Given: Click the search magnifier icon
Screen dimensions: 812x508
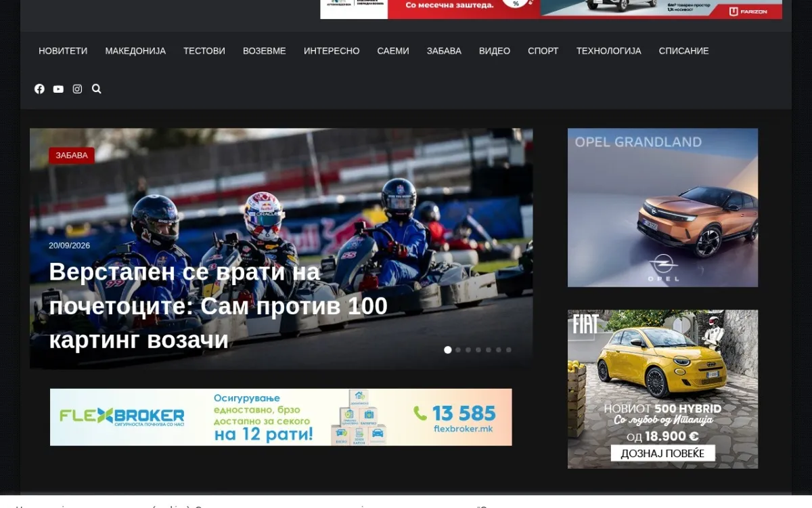Looking at the screenshot, I should [x=96, y=89].
